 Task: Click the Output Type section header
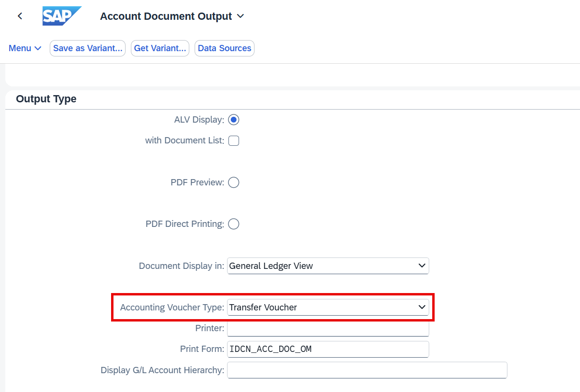point(46,99)
